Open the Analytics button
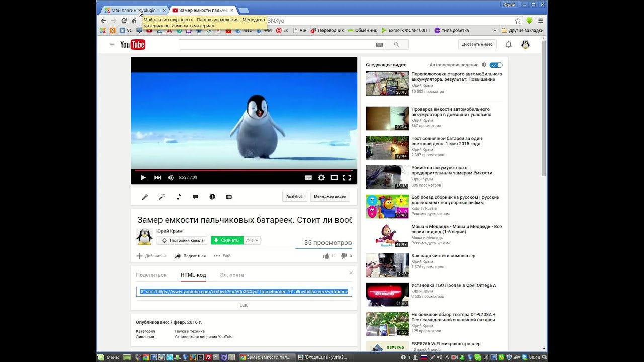The height and width of the screenshot is (362, 644). (294, 197)
